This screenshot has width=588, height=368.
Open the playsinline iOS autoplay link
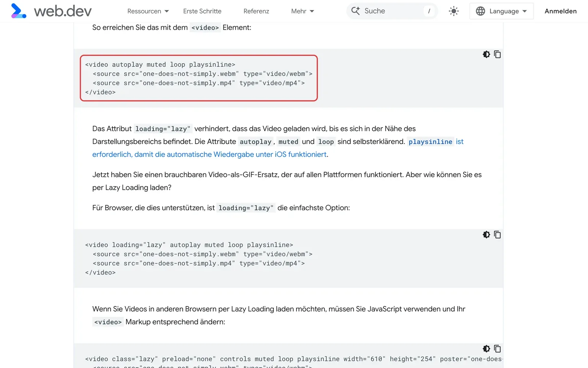tap(430, 142)
